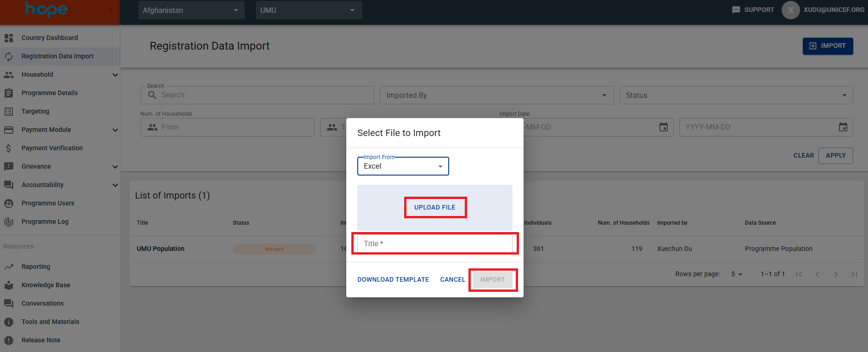
Task: Click the Payment Verification dollar icon
Action: tap(9, 148)
